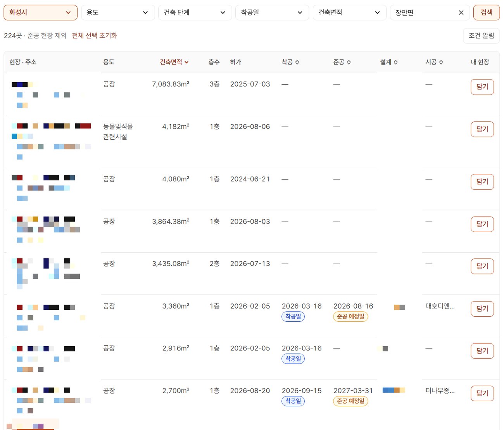Add the 3,360m² factory with 담기
The height and width of the screenshot is (430, 504).
click(x=482, y=309)
